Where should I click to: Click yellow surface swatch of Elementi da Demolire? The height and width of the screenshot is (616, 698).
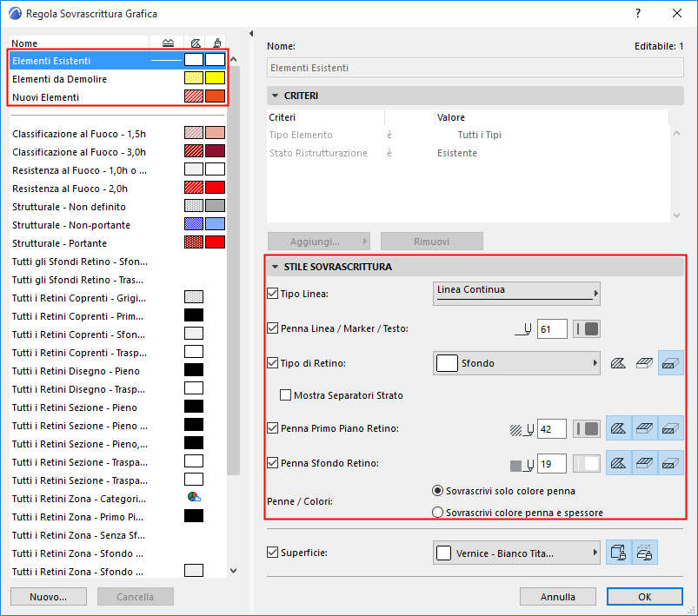215,78
